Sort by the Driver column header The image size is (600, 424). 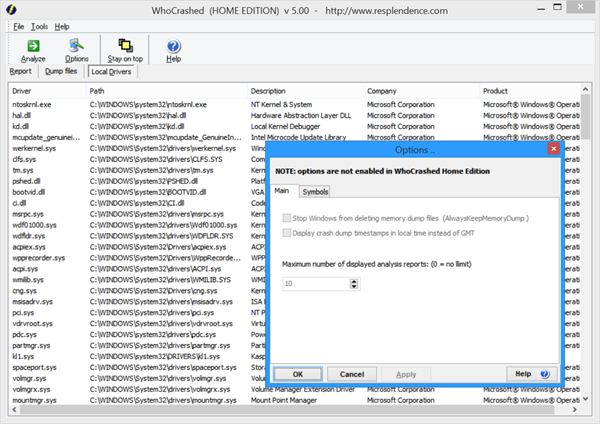pos(47,91)
